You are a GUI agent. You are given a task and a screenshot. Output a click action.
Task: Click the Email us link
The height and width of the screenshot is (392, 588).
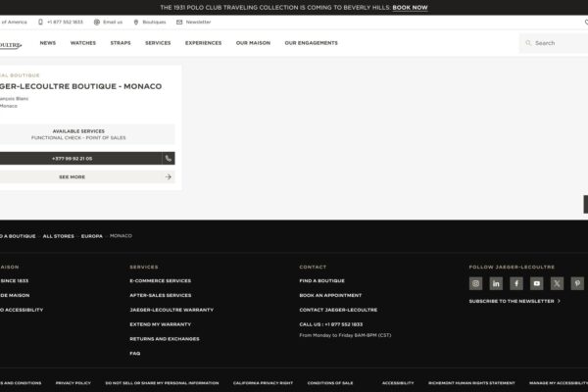[x=113, y=23]
